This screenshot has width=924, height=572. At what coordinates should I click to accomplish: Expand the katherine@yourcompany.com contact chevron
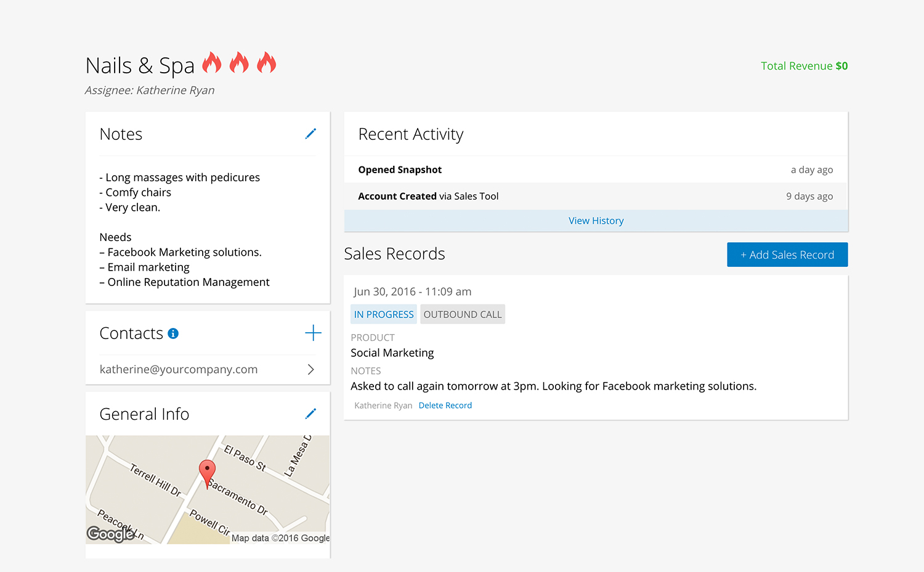tap(310, 369)
